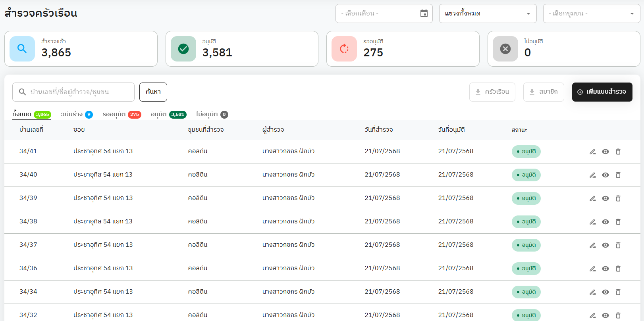Switch to the รออนุมัติ tab
The width and height of the screenshot is (644, 321).
point(122,114)
